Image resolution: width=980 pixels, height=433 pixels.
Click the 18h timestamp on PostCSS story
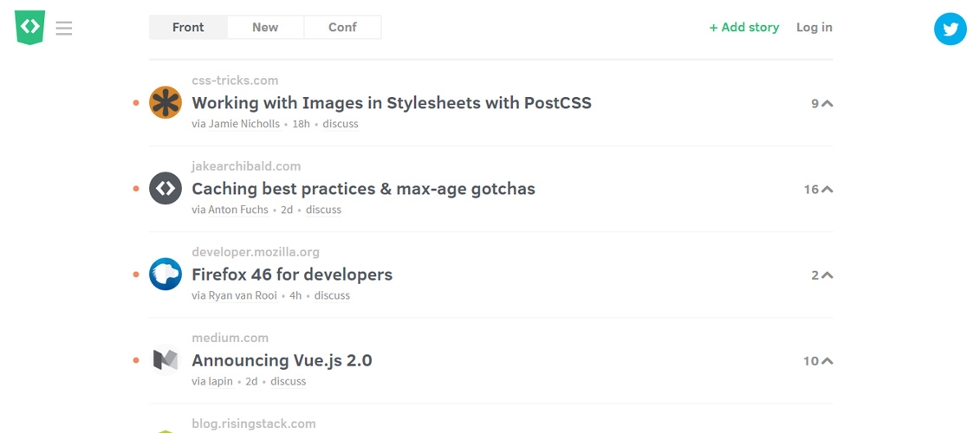click(302, 124)
